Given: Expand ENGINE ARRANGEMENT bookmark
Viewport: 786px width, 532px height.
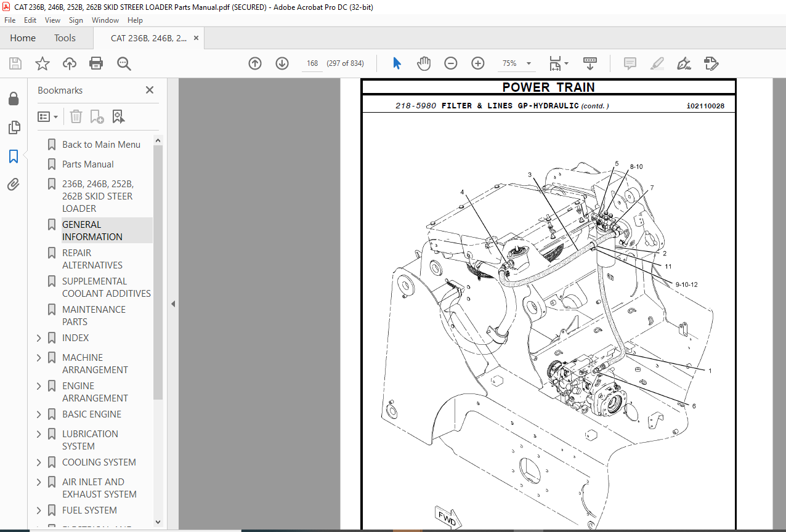Looking at the screenshot, I should (x=39, y=386).
